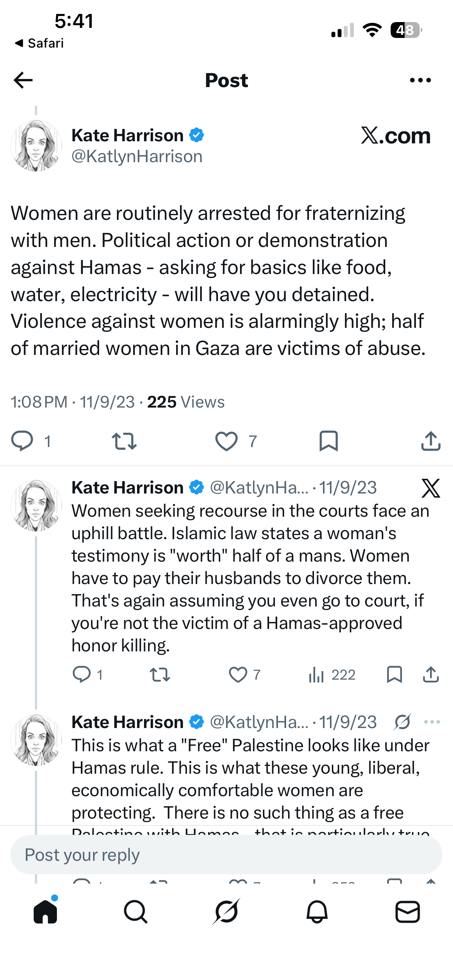Open the three-dot menu beside the Post title
The height and width of the screenshot is (980, 453).
420,80
